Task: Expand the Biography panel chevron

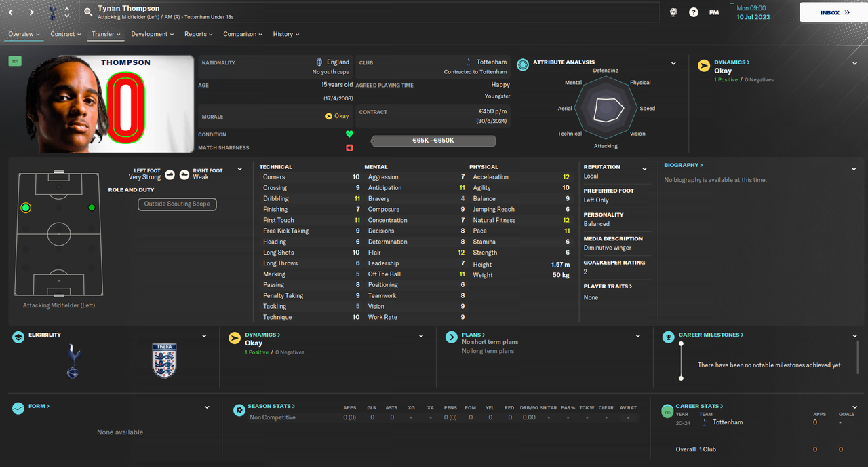Action: (854, 169)
